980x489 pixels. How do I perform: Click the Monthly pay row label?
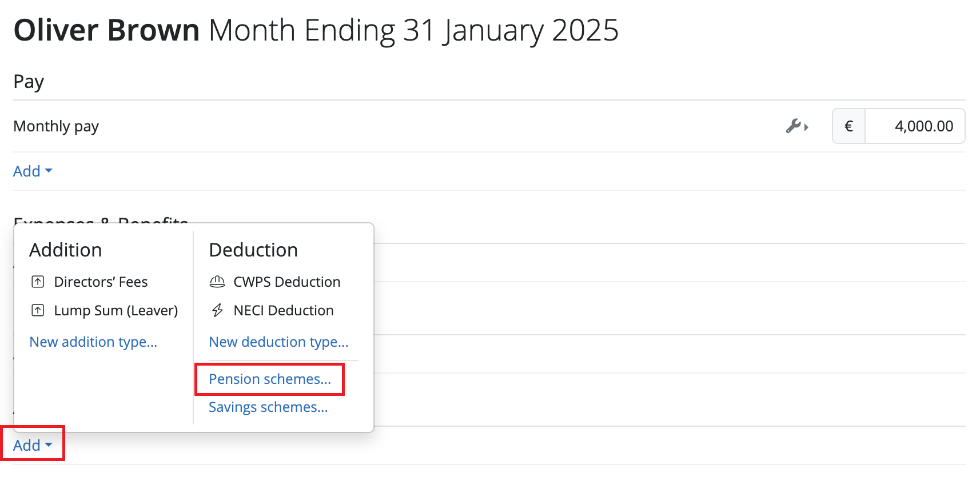click(x=56, y=126)
